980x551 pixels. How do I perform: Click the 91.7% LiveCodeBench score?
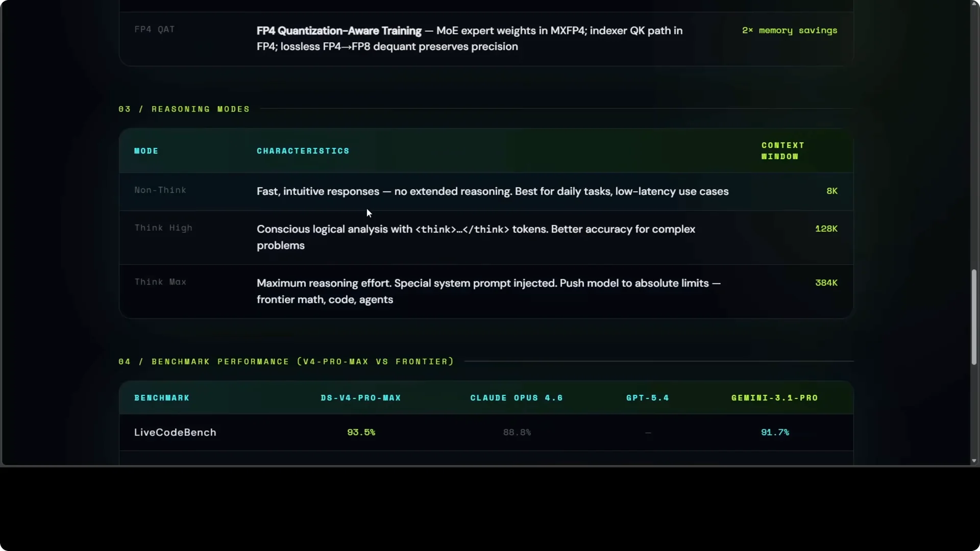[775, 433]
